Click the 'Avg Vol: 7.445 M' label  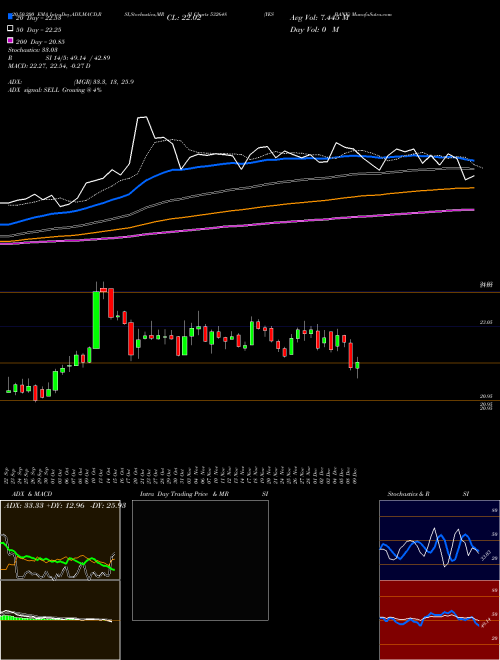click(319, 18)
